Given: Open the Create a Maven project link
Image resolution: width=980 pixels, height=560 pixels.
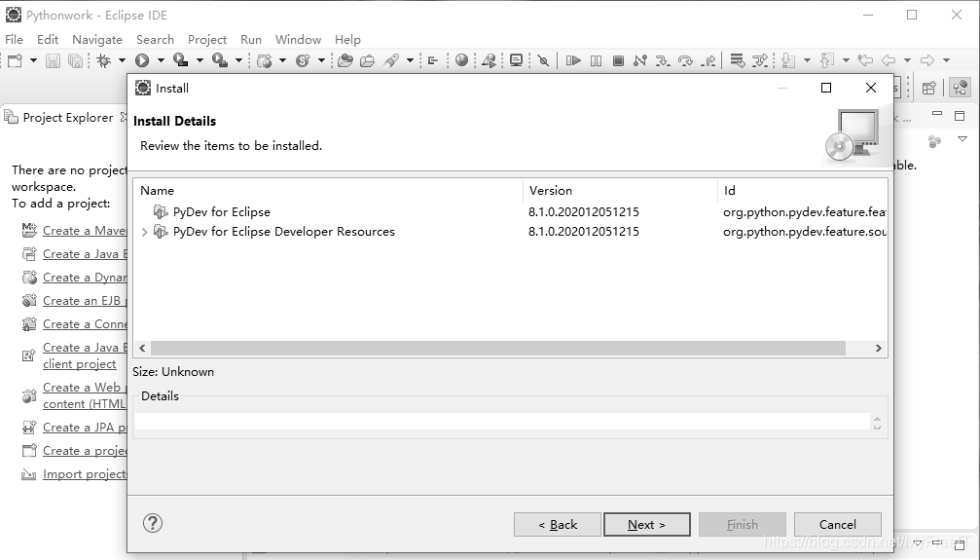Looking at the screenshot, I should (x=85, y=231).
